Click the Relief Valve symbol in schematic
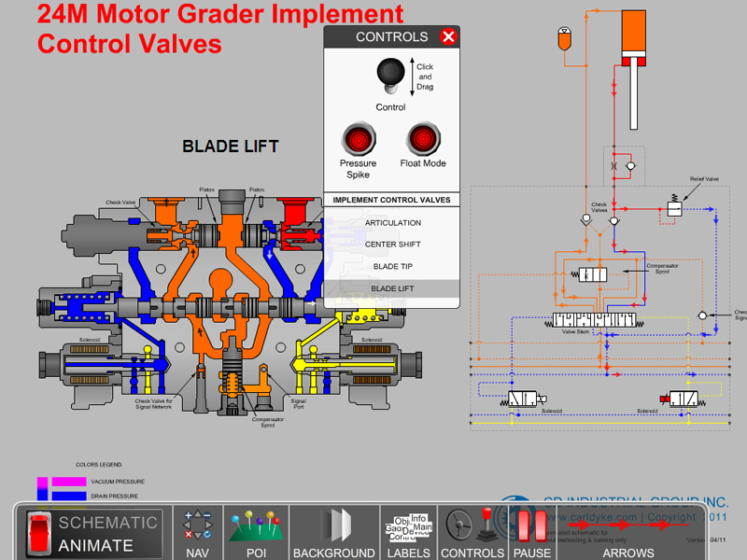The image size is (747, 560). point(674,206)
